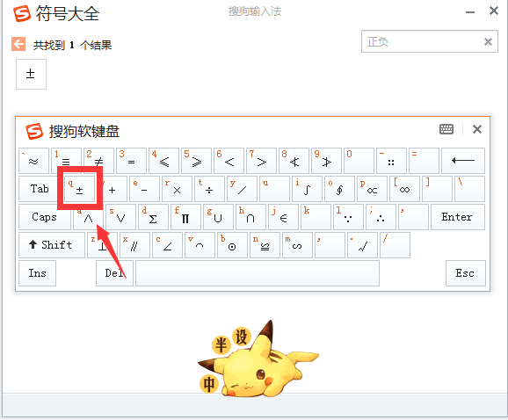Click the ± key labeled q
The image size is (508, 420).
point(79,189)
